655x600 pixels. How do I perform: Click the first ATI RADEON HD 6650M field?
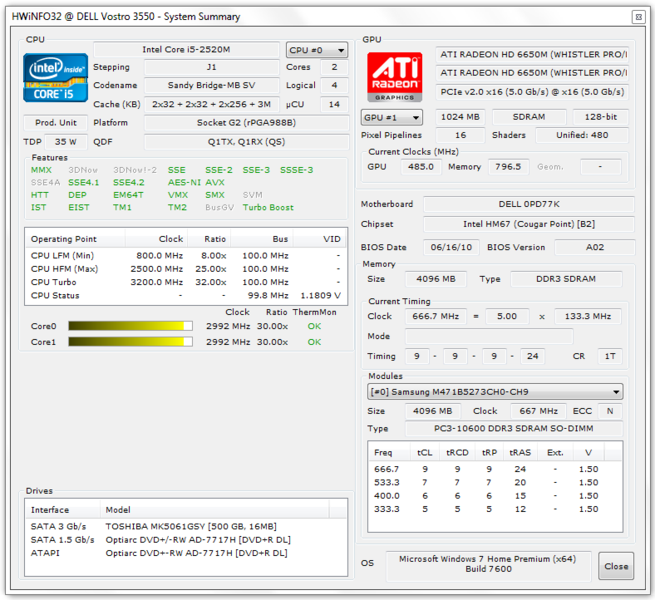click(x=532, y=55)
